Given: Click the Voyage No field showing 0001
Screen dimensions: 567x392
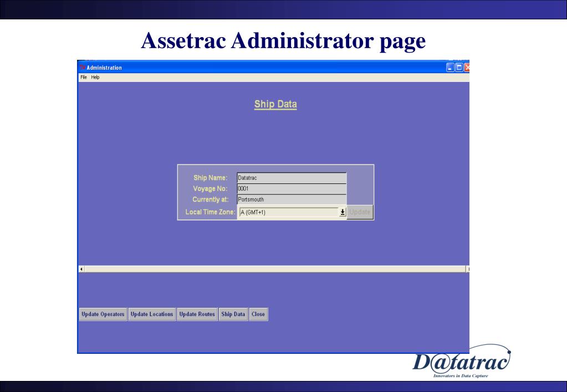Looking at the screenshot, I should click(x=292, y=189).
